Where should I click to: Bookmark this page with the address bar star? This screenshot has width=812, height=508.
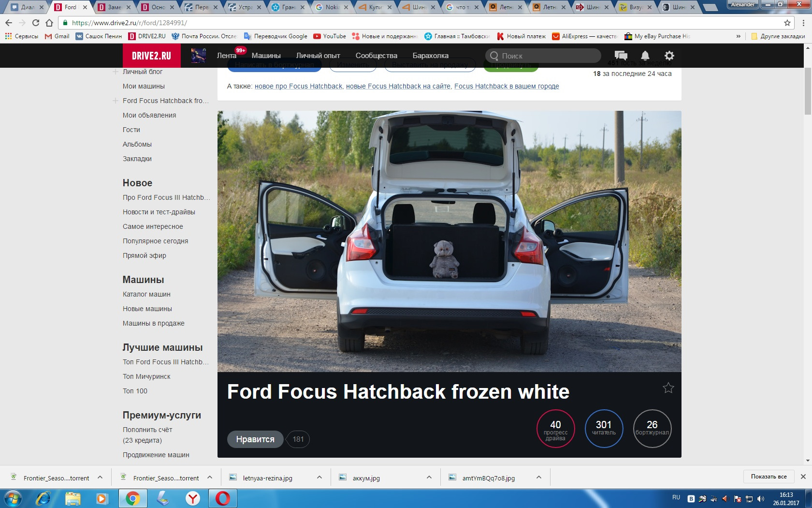(787, 23)
